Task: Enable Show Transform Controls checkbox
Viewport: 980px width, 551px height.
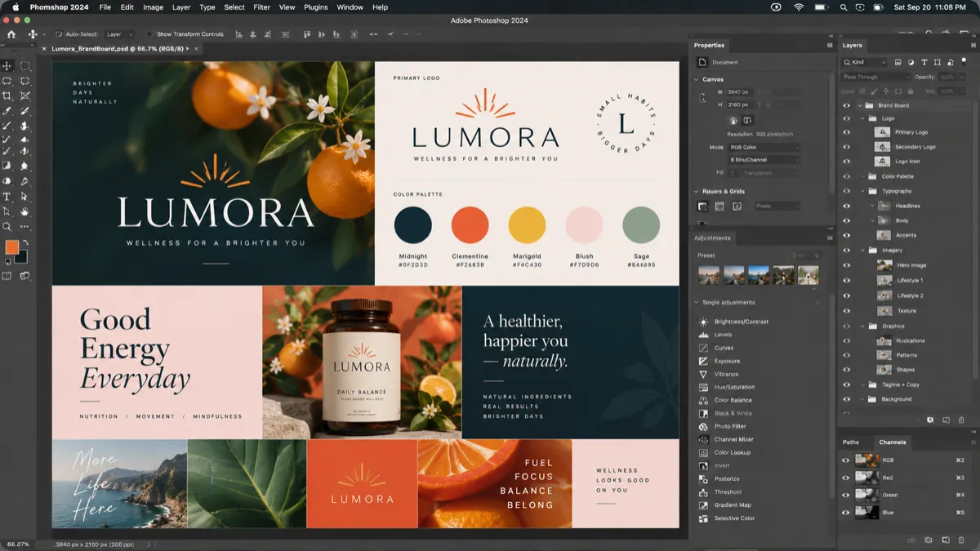Action: tap(150, 34)
